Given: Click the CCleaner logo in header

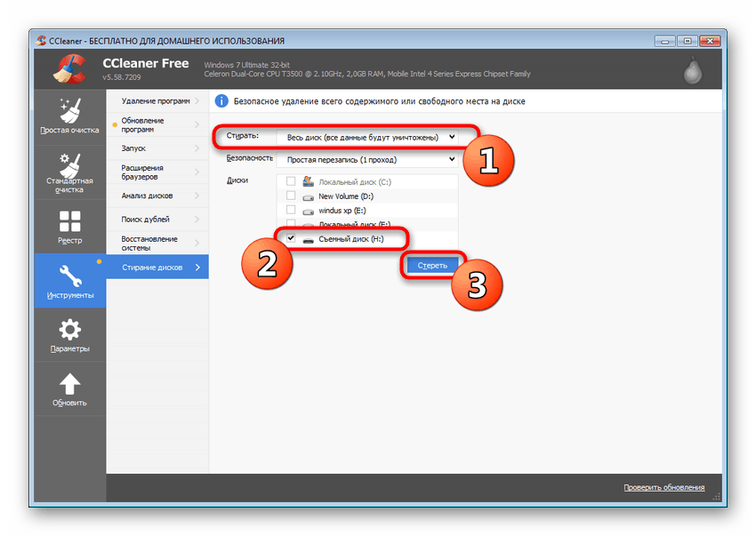Looking at the screenshot, I should click(x=70, y=69).
